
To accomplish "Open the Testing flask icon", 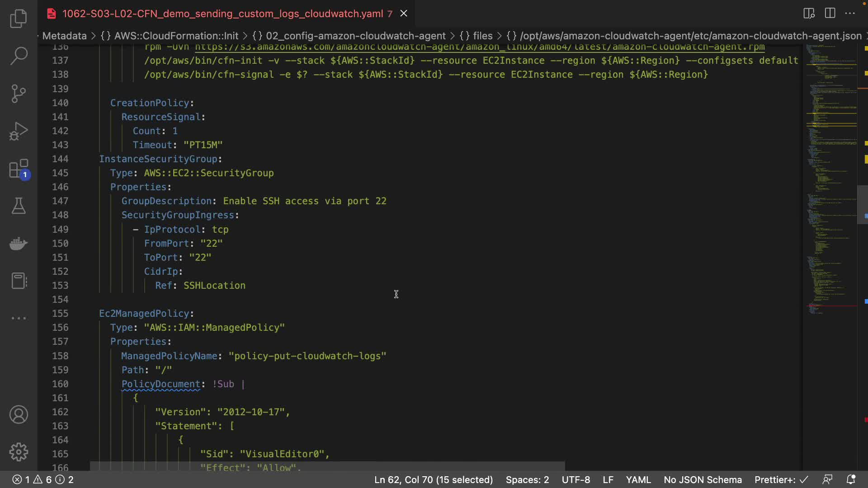I will point(19,206).
